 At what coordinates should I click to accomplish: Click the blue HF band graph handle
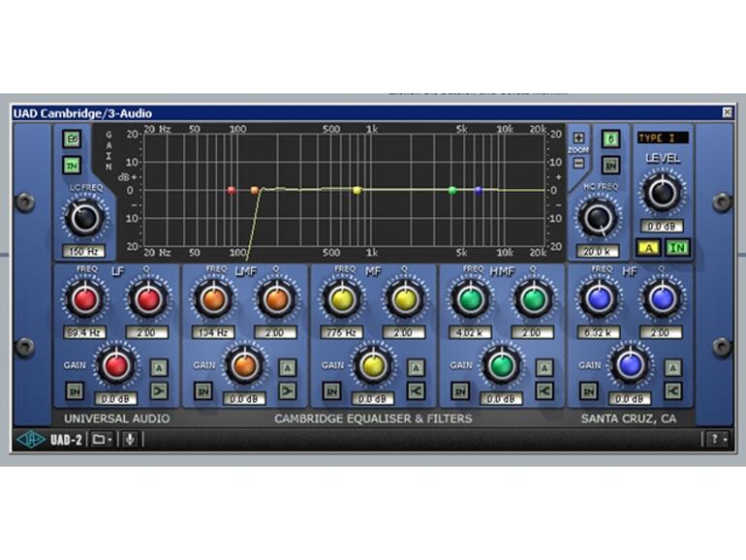479,190
